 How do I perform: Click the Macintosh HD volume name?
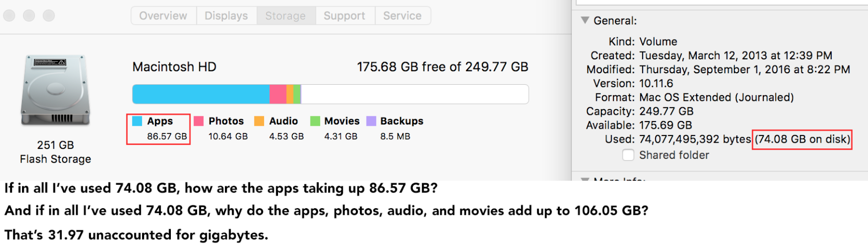175,67
